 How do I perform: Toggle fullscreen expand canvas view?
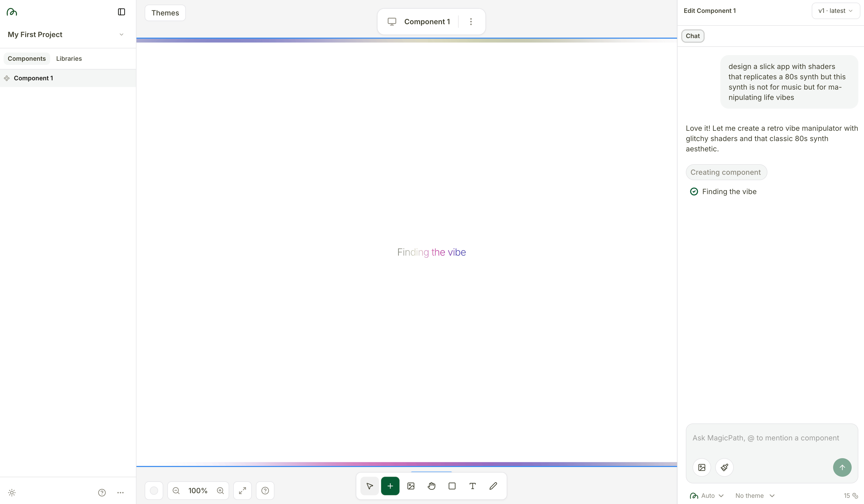(x=243, y=491)
